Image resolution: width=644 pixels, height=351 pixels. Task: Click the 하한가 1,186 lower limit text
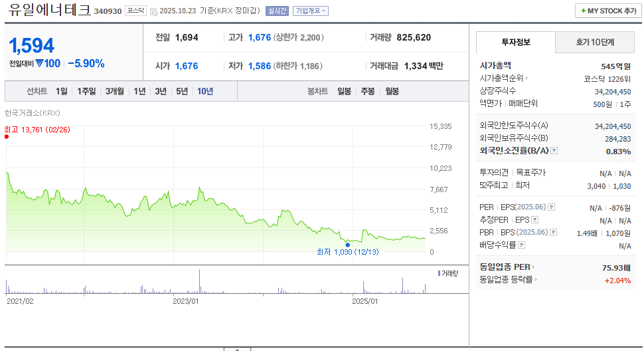pos(298,66)
